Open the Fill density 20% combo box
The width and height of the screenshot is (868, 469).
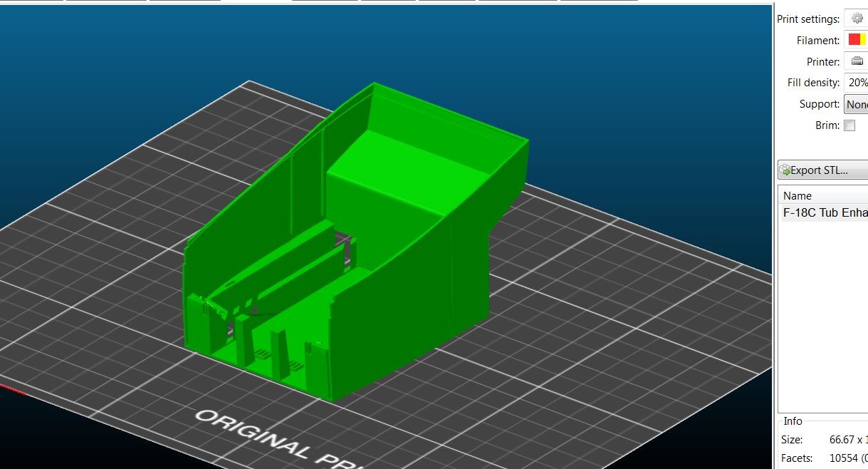(856, 83)
